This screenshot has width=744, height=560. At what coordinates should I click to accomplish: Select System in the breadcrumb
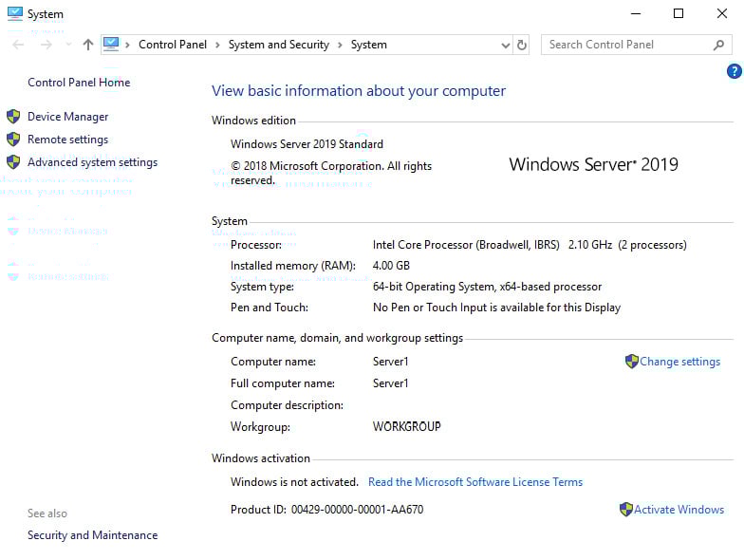[x=368, y=45]
